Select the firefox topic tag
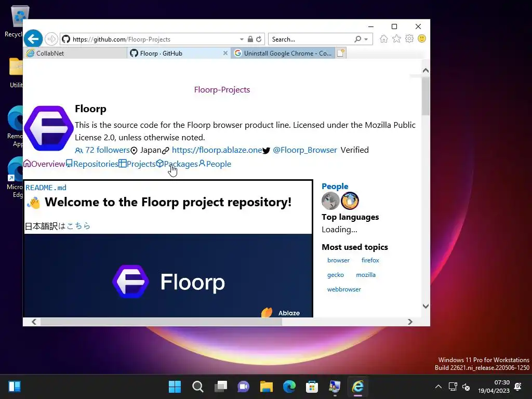Image resolution: width=532 pixels, height=399 pixels. pos(370,260)
